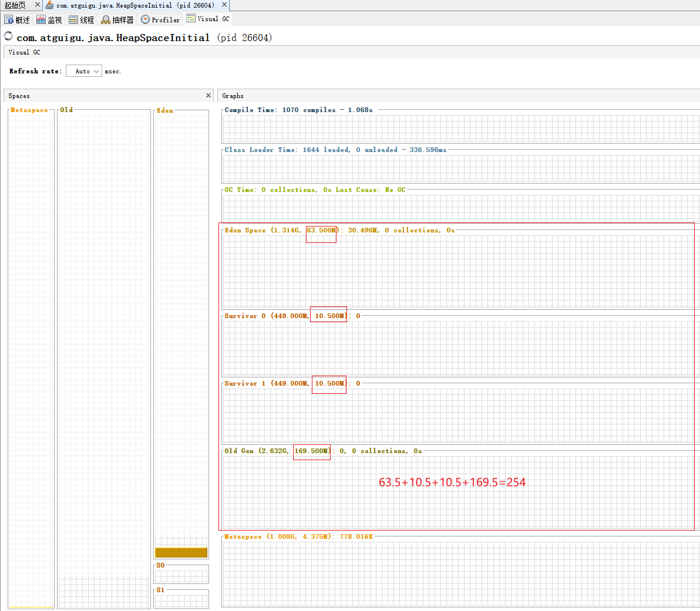Click the filled gold Eden usage bar
700x611 pixels.
pos(181,552)
